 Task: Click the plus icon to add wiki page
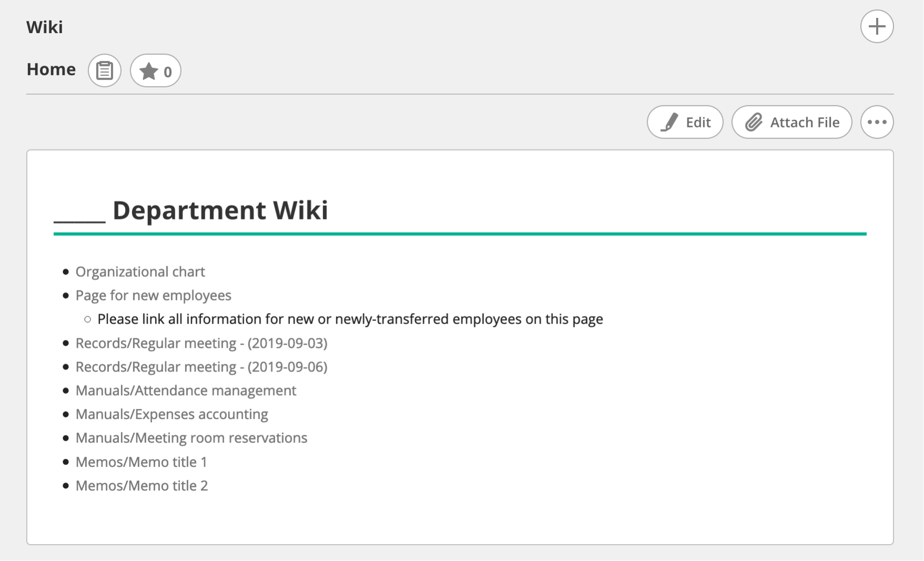[x=877, y=26]
